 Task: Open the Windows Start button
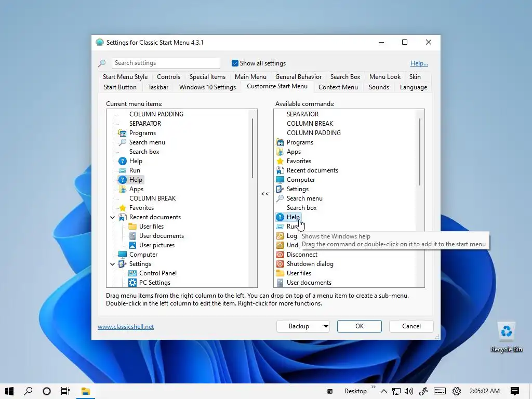(x=9, y=391)
